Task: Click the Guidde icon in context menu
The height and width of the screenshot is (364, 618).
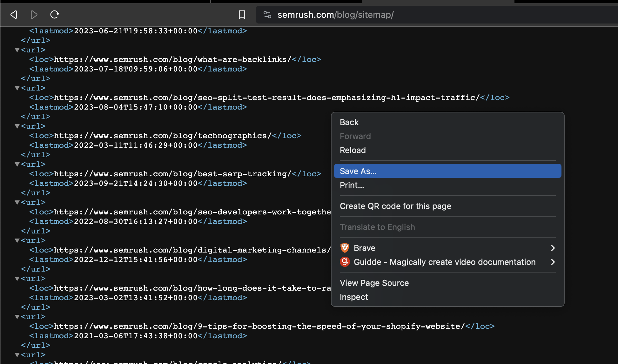Action: tap(345, 262)
